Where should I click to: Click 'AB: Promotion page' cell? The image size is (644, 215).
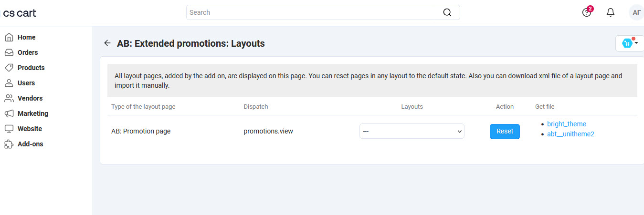pos(141,131)
